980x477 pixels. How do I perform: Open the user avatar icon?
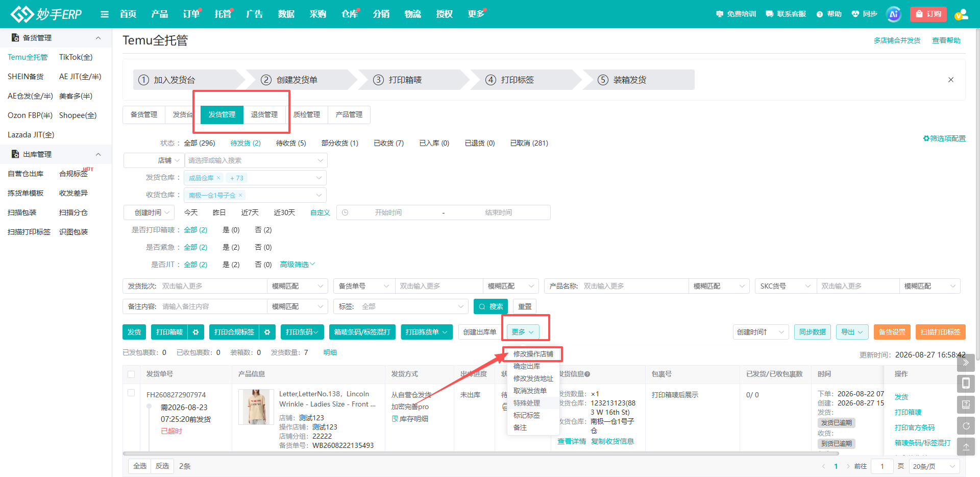(961, 14)
